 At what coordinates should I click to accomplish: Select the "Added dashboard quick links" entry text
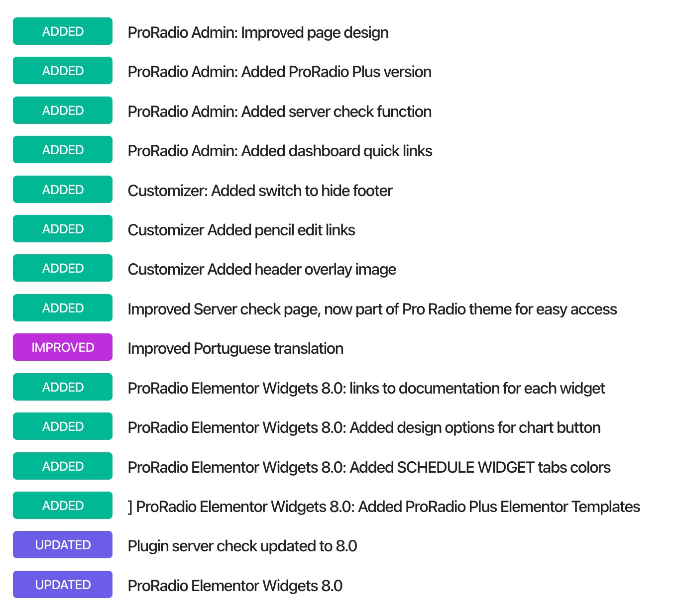(280, 151)
